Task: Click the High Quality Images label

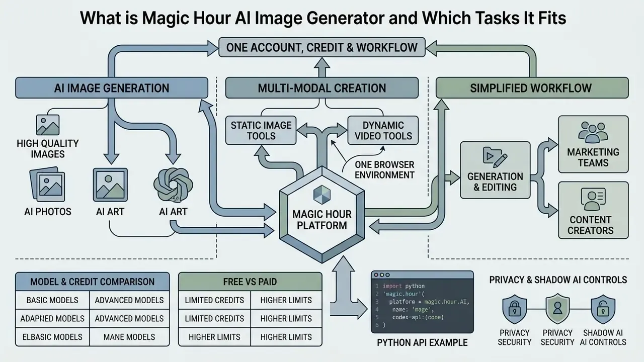Action: coord(48,149)
